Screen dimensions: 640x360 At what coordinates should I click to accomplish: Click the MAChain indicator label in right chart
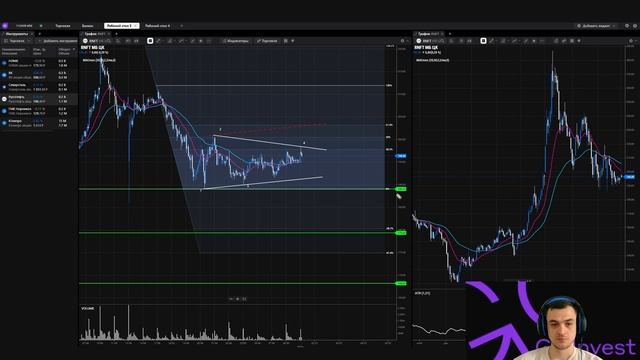click(x=433, y=60)
